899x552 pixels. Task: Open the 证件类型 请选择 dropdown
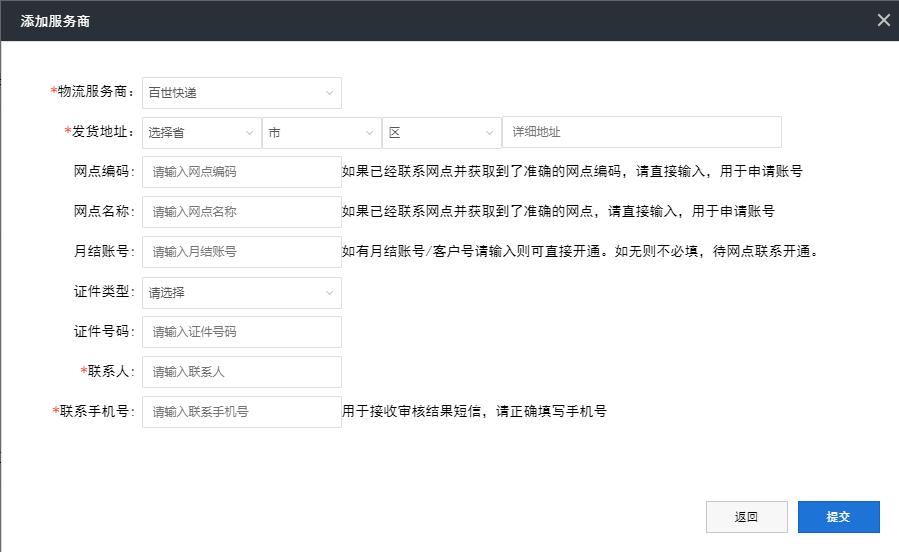point(241,293)
